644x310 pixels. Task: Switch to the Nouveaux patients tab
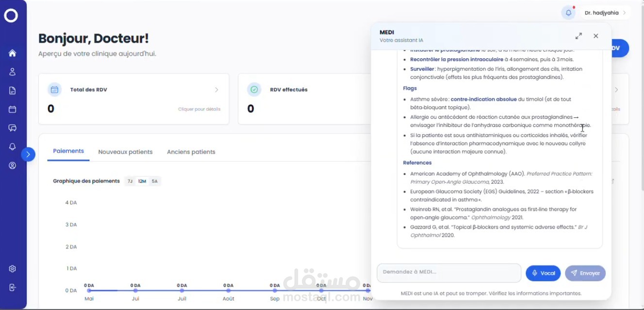tap(125, 152)
